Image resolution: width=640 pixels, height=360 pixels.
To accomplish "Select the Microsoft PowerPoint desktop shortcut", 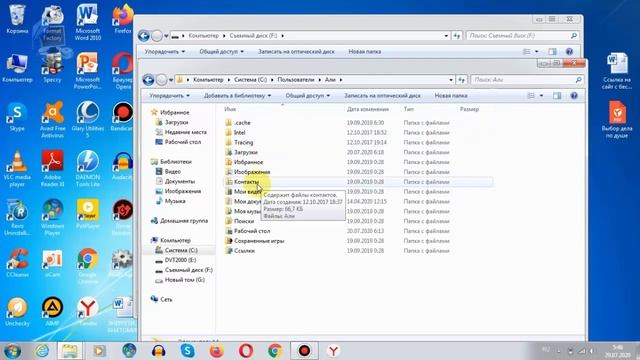I will point(87,70).
